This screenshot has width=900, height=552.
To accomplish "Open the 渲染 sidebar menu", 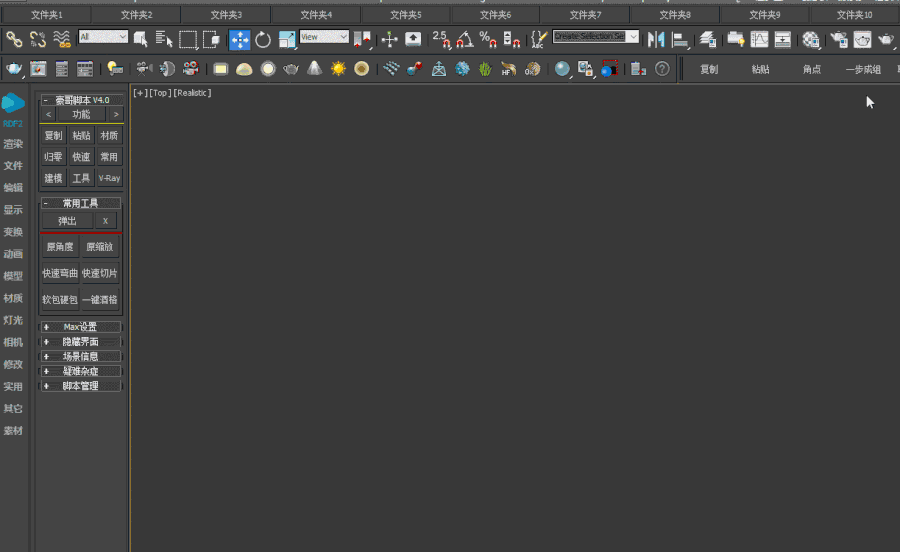I will (13, 144).
